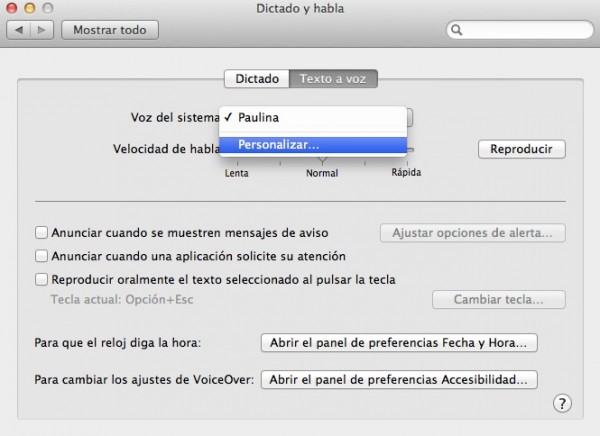Click the yellow minimize window button
This screenshot has height=436, width=600.
click(30, 8)
